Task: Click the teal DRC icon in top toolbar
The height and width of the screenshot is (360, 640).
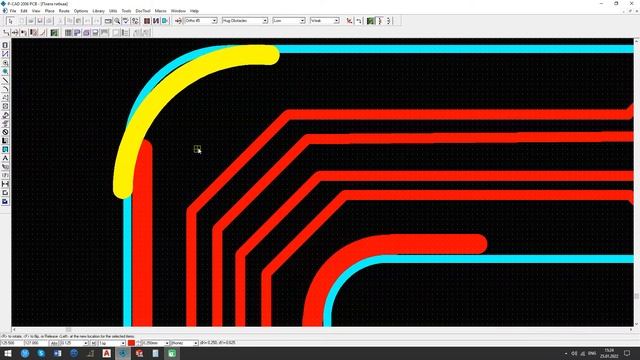Action: (x=165, y=21)
